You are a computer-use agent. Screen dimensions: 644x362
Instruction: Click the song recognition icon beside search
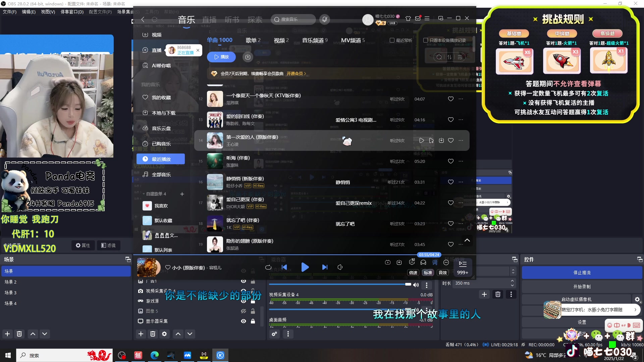[x=325, y=19]
